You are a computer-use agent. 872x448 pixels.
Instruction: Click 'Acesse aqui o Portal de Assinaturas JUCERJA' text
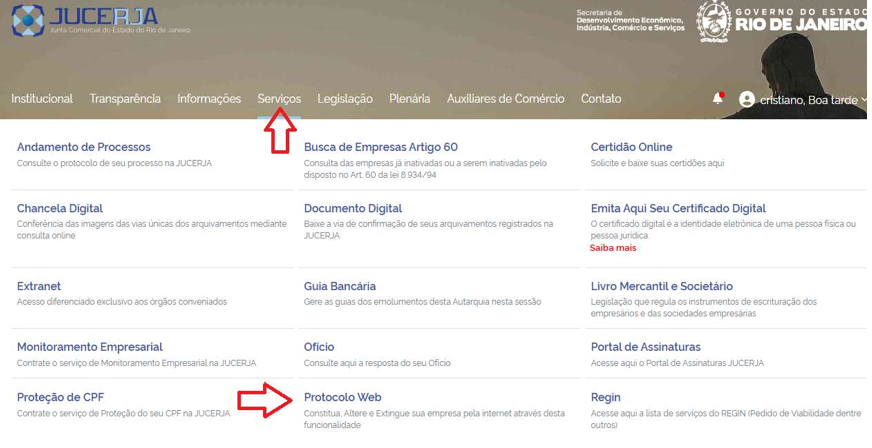click(x=677, y=363)
